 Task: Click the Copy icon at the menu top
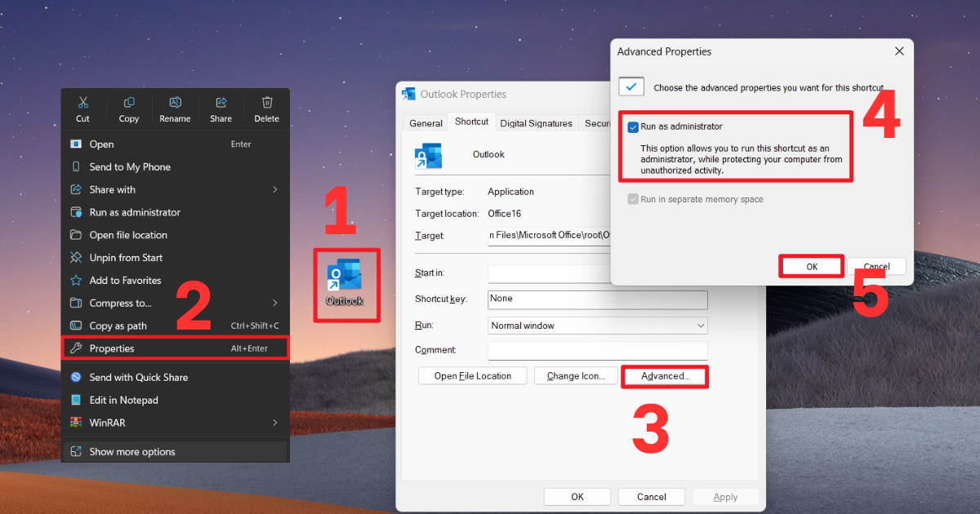(128, 103)
